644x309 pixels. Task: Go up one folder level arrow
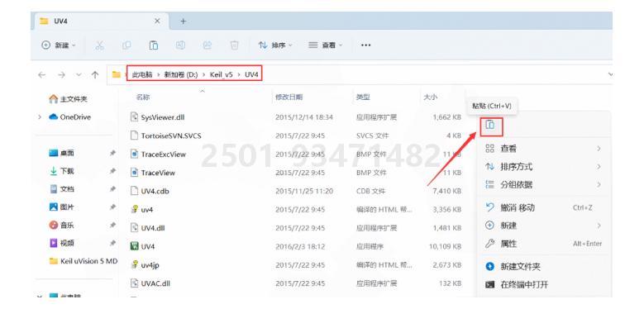[95, 74]
